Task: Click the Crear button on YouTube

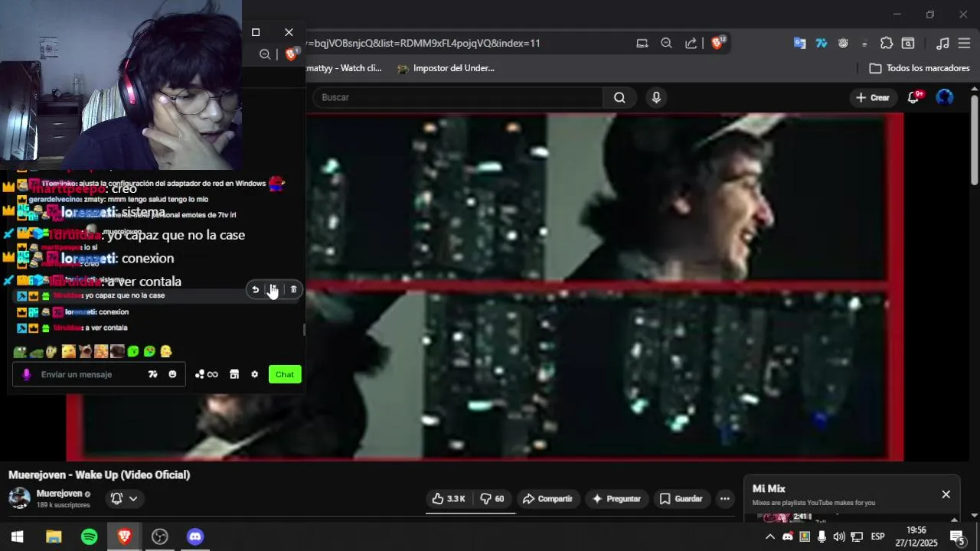Action: (x=873, y=97)
